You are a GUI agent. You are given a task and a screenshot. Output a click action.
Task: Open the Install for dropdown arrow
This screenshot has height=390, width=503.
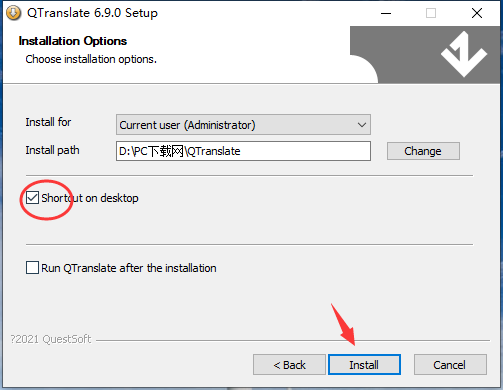(362, 125)
